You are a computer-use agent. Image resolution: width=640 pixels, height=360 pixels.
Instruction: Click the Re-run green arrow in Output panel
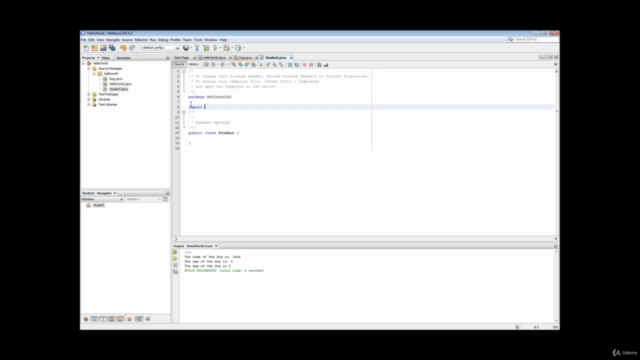[176, 252]
